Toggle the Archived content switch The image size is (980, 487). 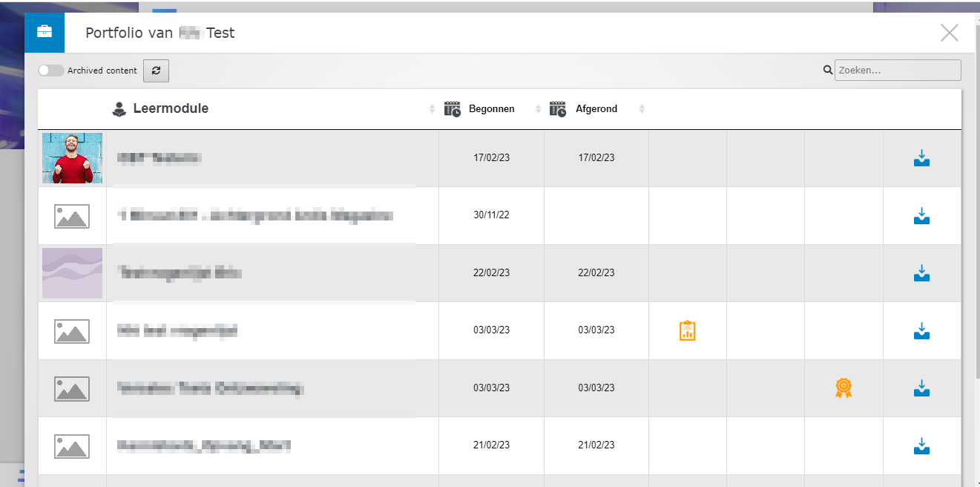click(51, 71)
